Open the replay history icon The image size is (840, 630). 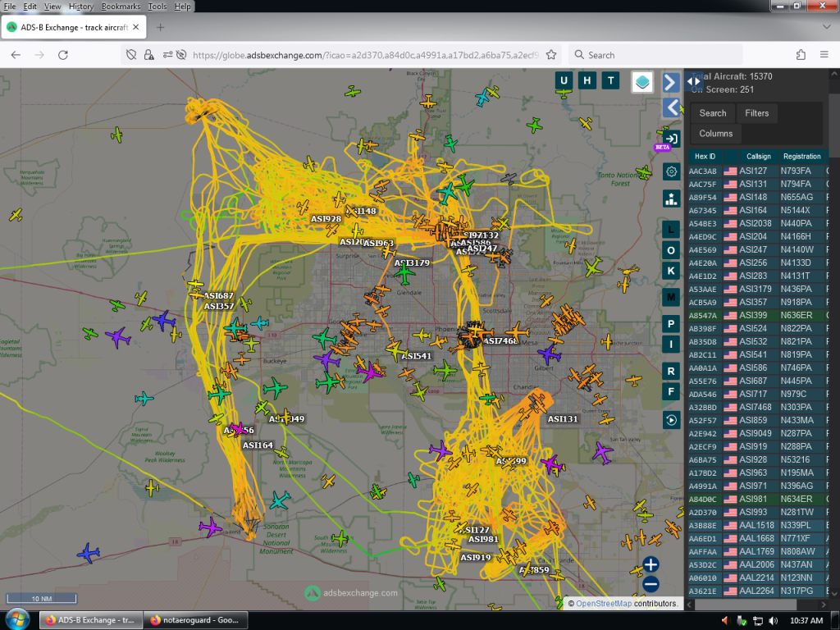click(671, 420)
